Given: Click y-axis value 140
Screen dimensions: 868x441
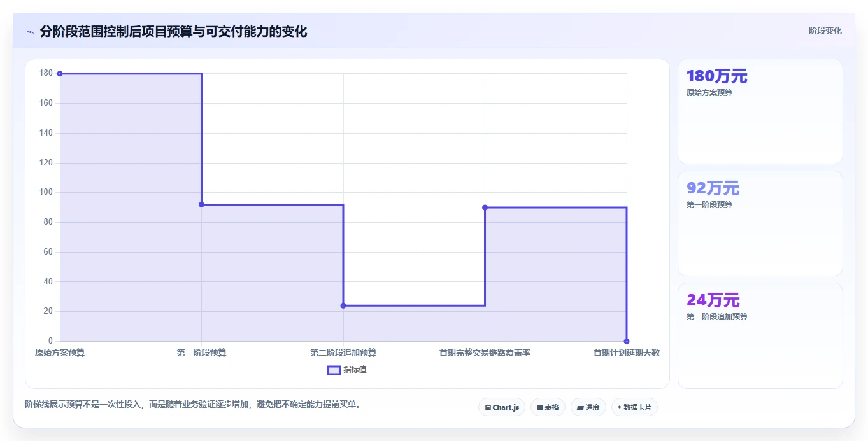Looking at the screenshot, I should (46, 133).
